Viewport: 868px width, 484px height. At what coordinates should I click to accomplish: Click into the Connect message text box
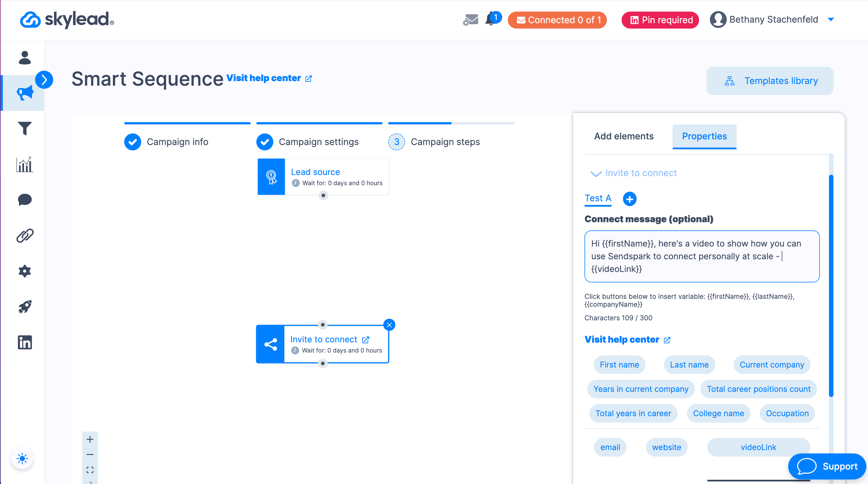coord(702,256)
